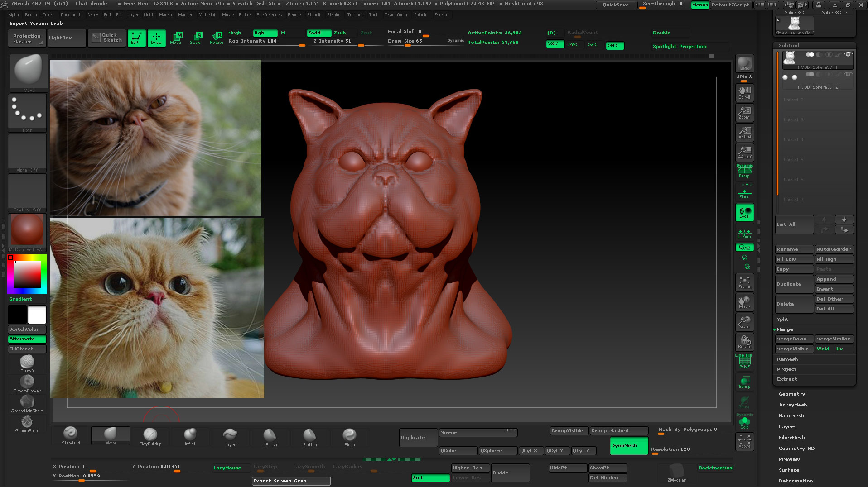Activate the Move transform icon in top shelf
The width and height of the screenshot is (868, 487).
coord(176,38)
